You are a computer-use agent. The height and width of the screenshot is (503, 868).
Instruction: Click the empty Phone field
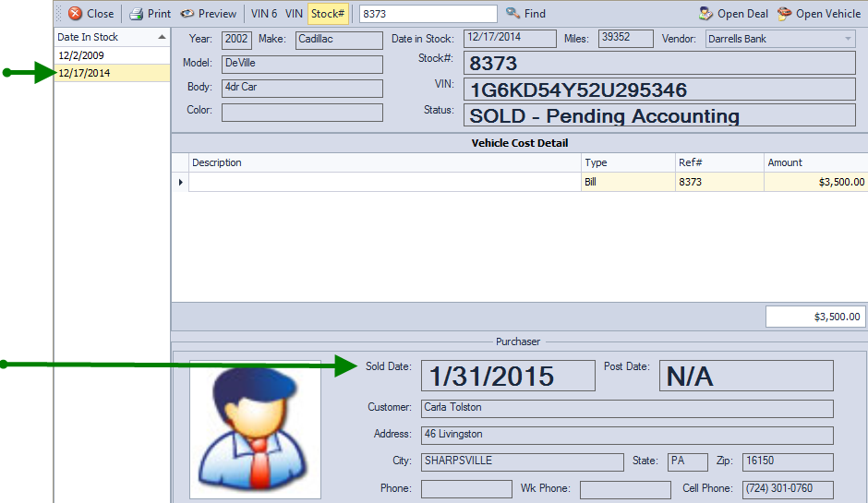point(466,489)
